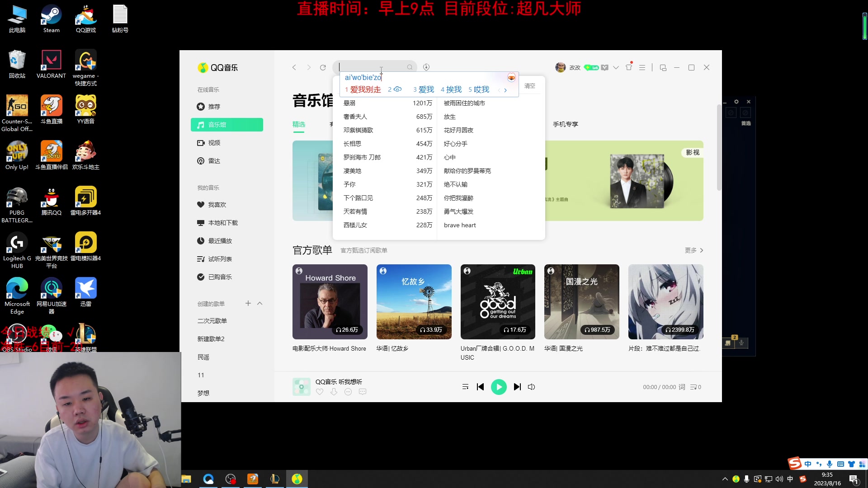Toggle lyrics 词 button

coord(682,387)
